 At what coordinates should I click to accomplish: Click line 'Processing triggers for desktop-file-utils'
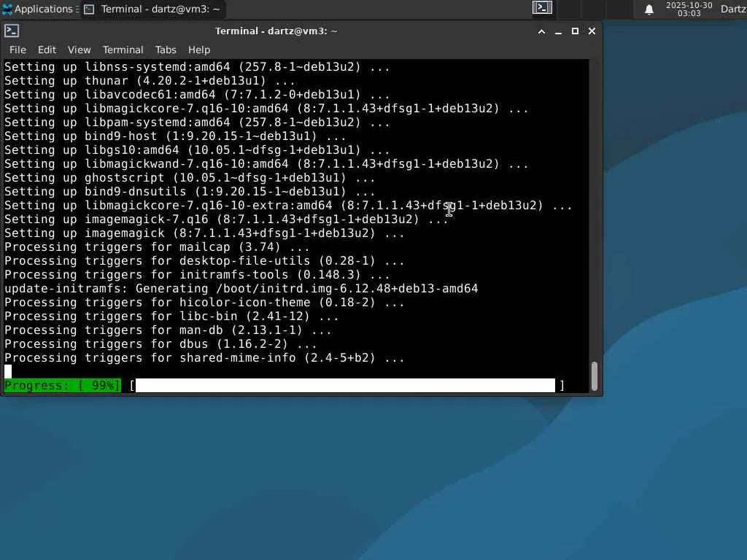click(204, 261)
